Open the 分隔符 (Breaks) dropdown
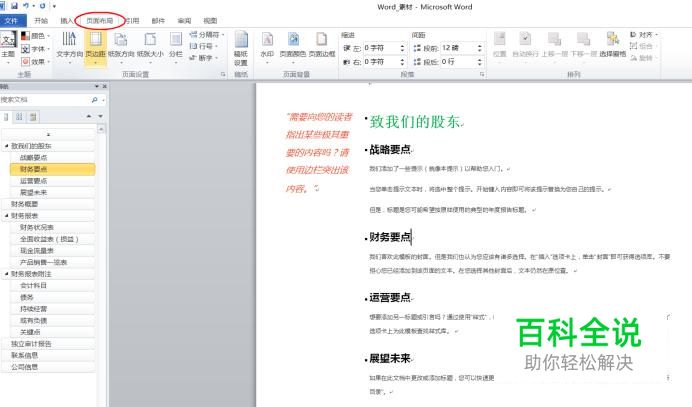 (x=207, y=34)
